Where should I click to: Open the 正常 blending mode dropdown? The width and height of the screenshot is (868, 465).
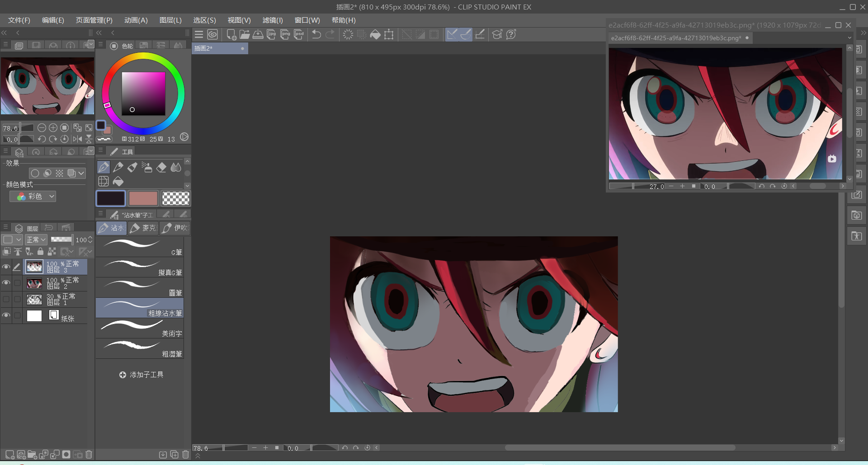pyautogui.click(x=36, y=240)
